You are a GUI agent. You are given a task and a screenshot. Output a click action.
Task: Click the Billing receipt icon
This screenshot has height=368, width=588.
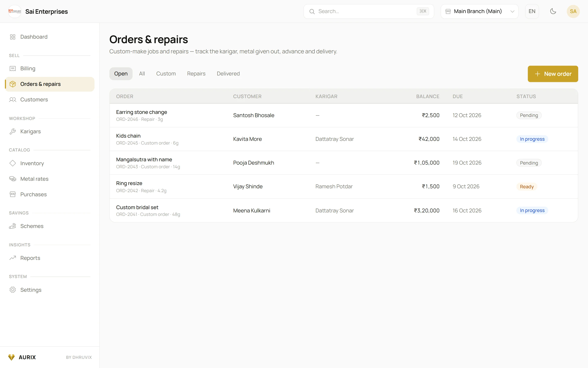point(13,69)
